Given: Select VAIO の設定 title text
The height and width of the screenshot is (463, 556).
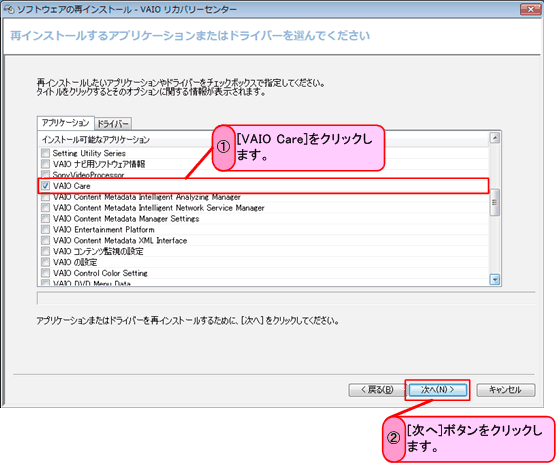Looking at the screenshot, I should pos(75,262).
